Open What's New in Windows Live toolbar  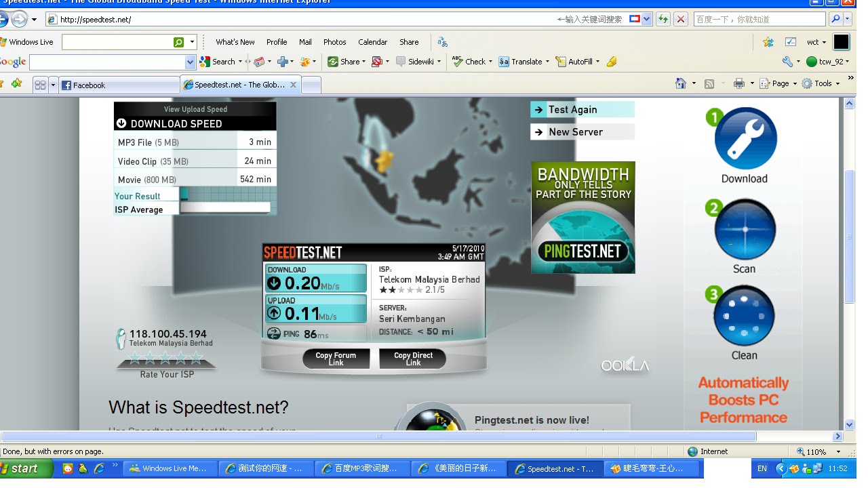coord(235,42)
